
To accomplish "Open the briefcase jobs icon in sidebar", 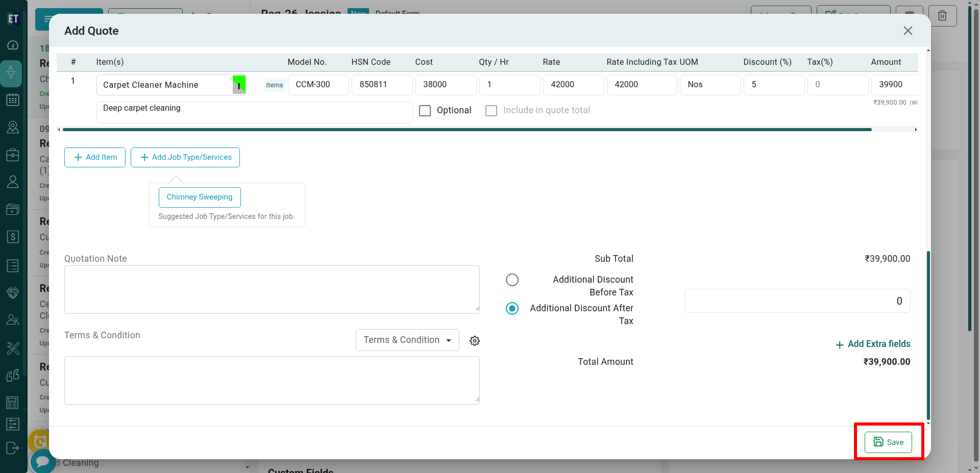I will (x=13, y=155).
